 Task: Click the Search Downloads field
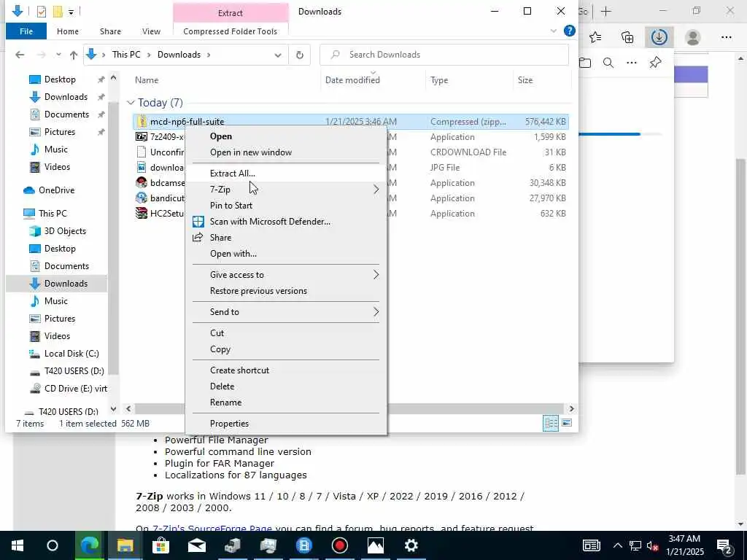(x=444, y=55)
